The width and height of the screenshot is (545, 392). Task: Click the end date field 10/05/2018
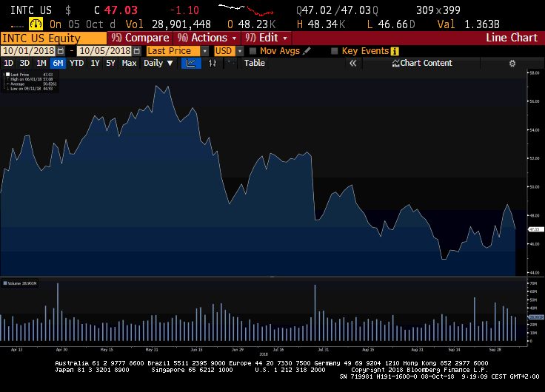105,51
